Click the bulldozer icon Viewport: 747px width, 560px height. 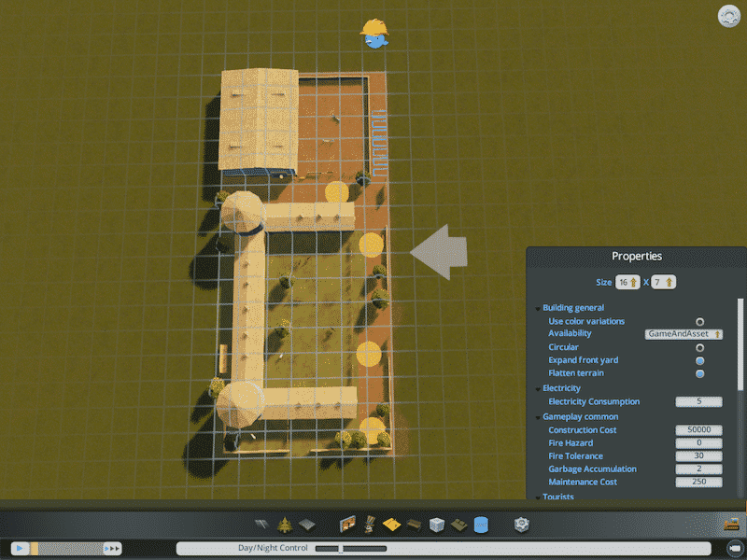731,525
